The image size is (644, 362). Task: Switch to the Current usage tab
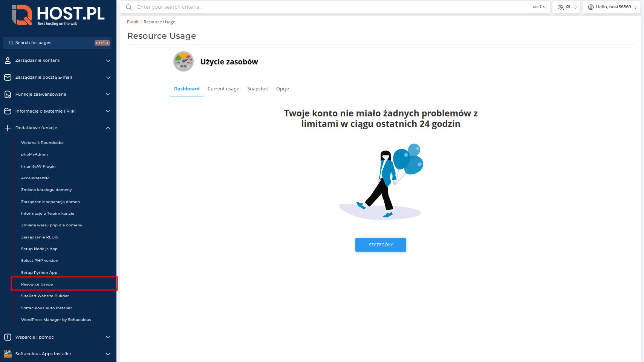pos(223,89)
